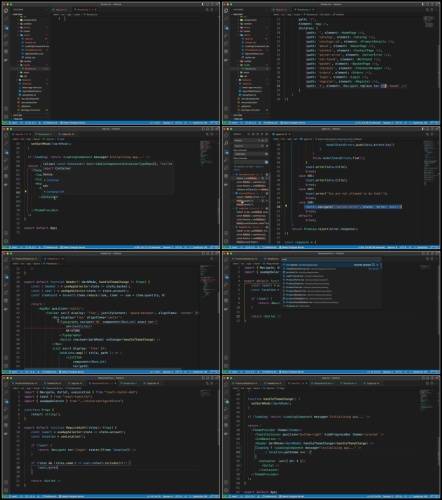
Task: Open More Actions ellipsis in the empty-editor window's tab bar
Action: (212, 10)
